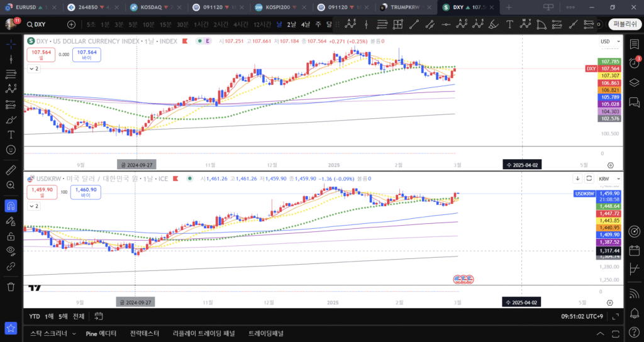Image resolution: width=644 pixels, height=342 pixels.
Task: Open a new browser tab with plus
Action: coord(509,8)
